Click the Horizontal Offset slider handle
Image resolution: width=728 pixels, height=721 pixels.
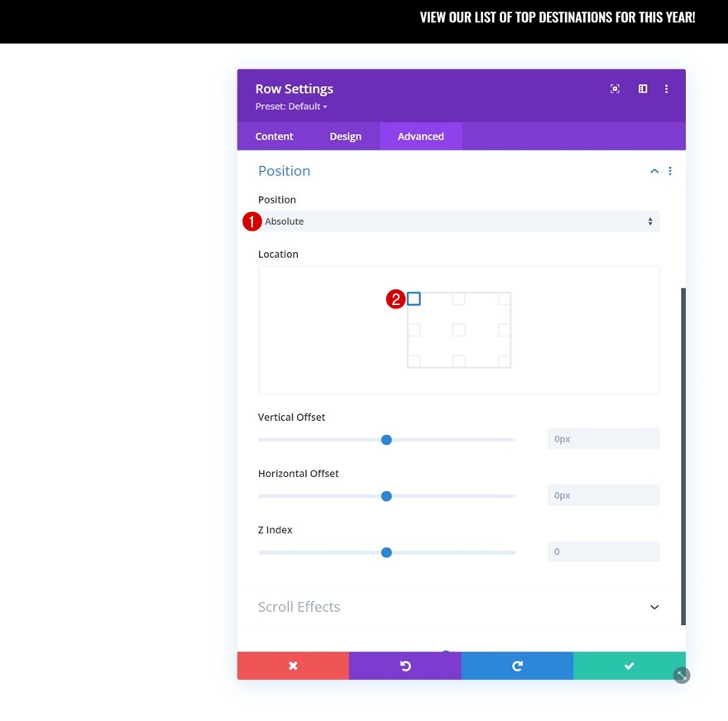tap(386, 496)
